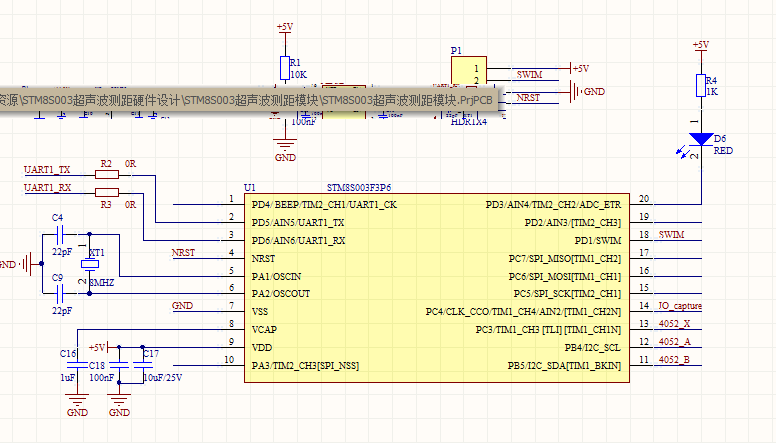776x443 pixels.
Task: Select capacitor C16 1uF symbol
Action: tap(77, 365)
